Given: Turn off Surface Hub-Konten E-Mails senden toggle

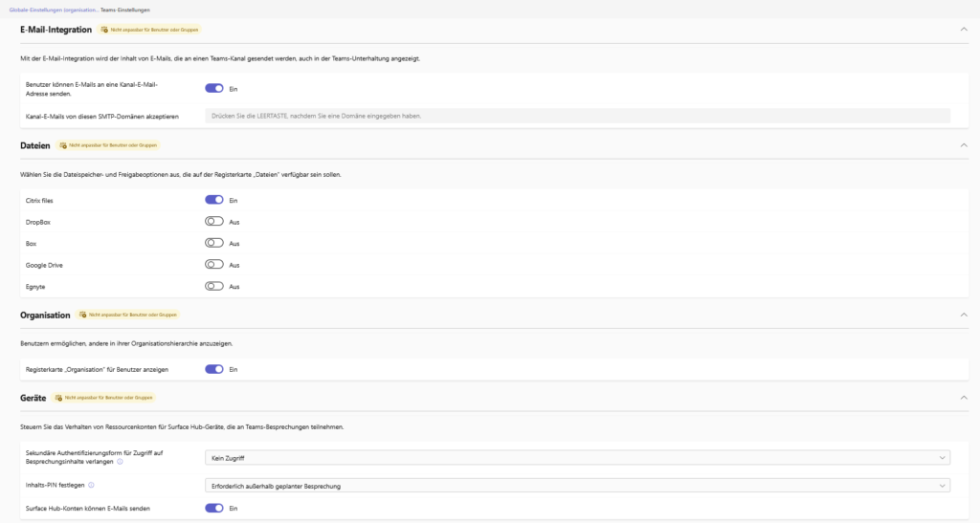Looking at the screenshot, I should pyautogui.click(x=214, y=508).
